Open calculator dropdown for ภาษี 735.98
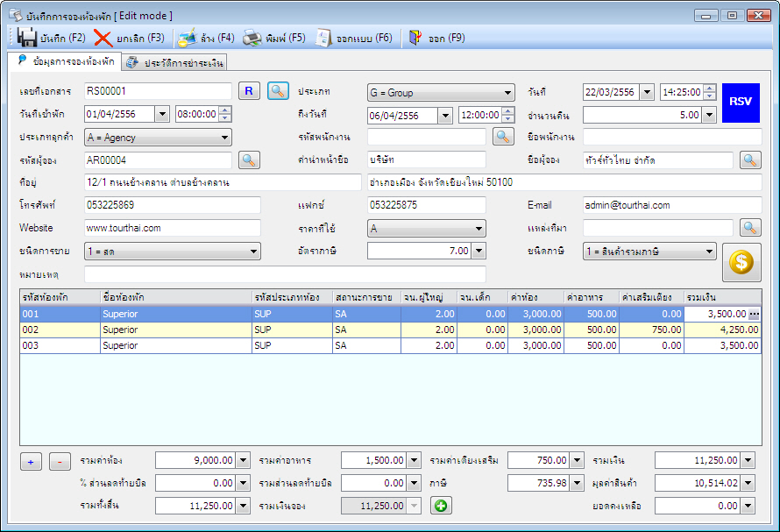Viewport: 780px width, 532px height. [577, 483]
